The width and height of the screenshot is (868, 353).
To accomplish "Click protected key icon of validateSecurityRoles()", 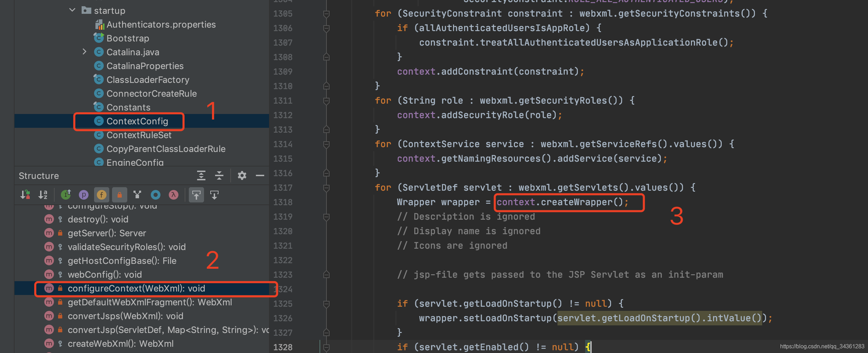I will pyautogui.click(x=60, y=247).
